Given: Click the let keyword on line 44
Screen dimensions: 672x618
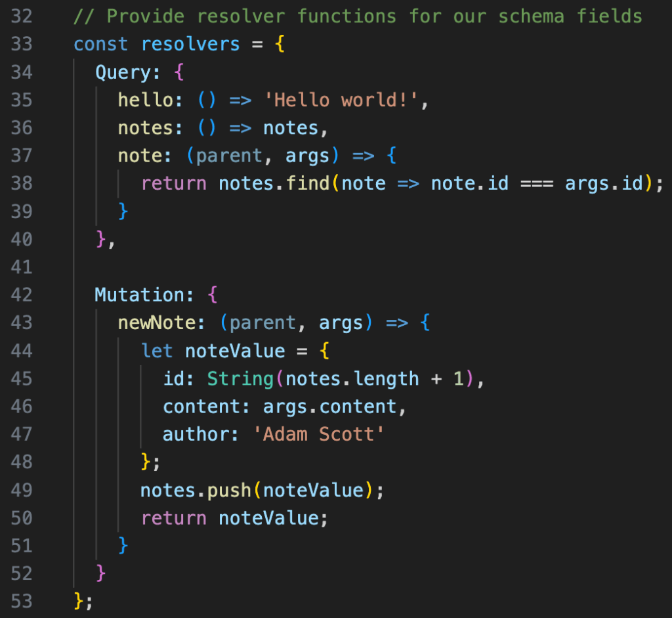Looking at the screenshot, I should pos(157,351).
